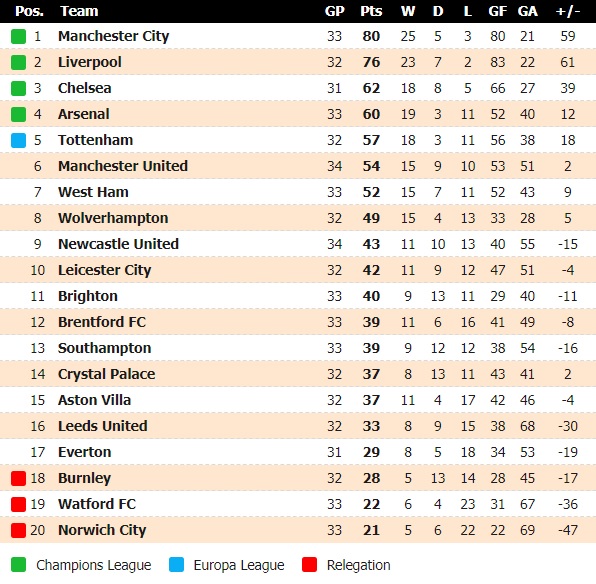Open Manchester United team link
Image resolution: width=596 pixels, height=584 pixels.
[x=123, y=166]
